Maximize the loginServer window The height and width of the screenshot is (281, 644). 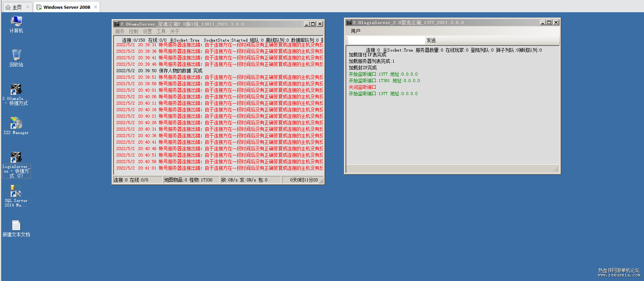(x=549, y=23)
